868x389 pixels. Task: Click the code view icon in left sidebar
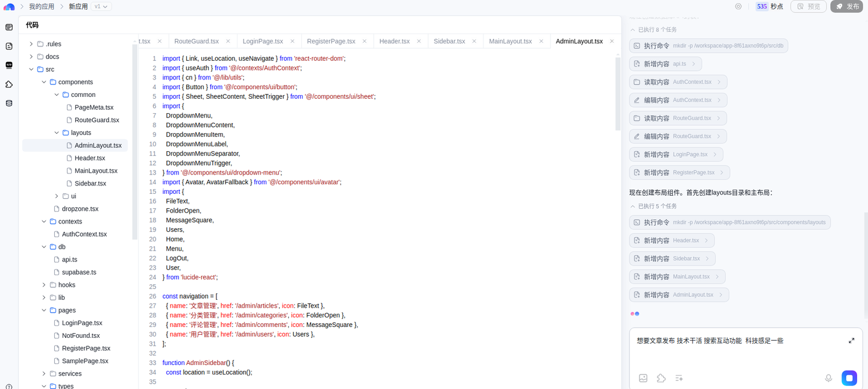9,65
